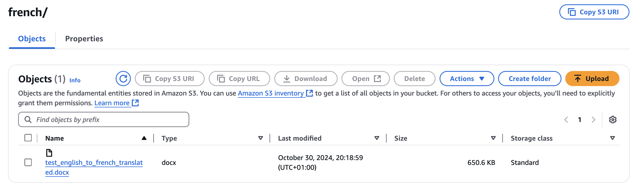Check the test_english_to_french_translated.docx row checkbox

click(28, 162)
